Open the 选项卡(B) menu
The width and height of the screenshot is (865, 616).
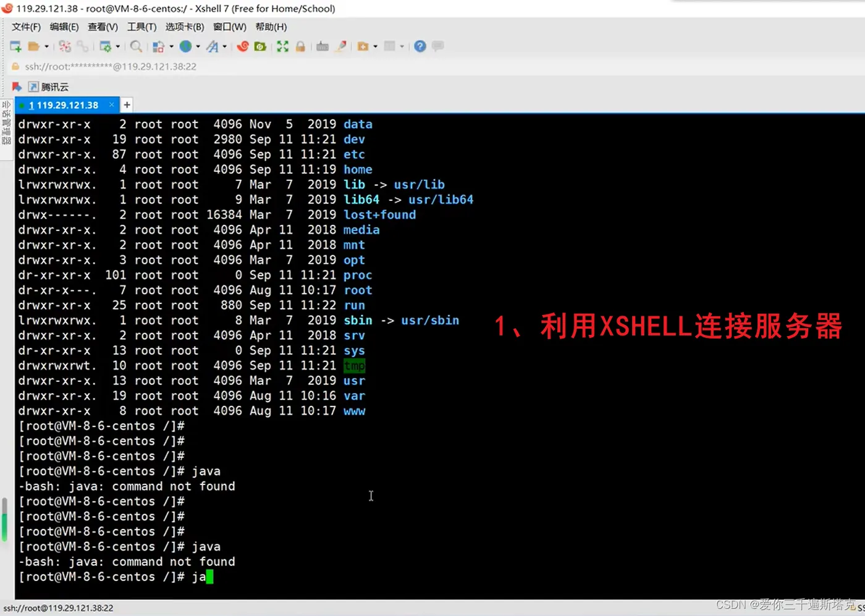pyautogui.click(x=185, y=27)
